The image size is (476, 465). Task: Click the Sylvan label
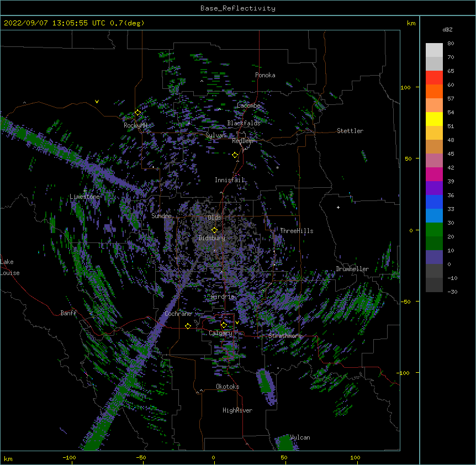[x=215, y=135]
